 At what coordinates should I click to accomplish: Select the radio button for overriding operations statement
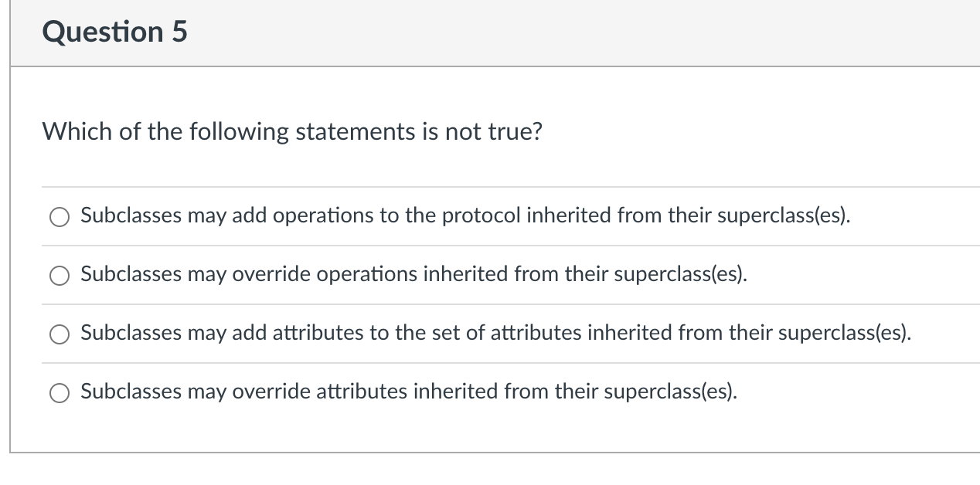[x=59, y=275]
